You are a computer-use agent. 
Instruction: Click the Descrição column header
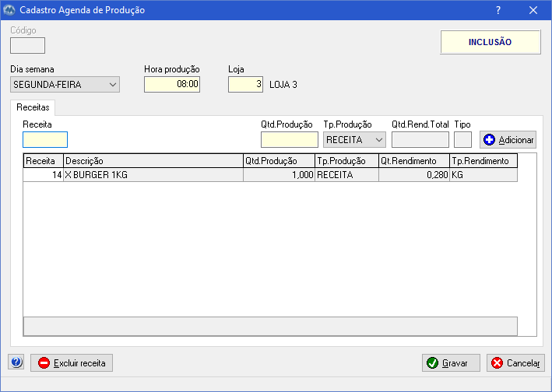coord(153,161)
